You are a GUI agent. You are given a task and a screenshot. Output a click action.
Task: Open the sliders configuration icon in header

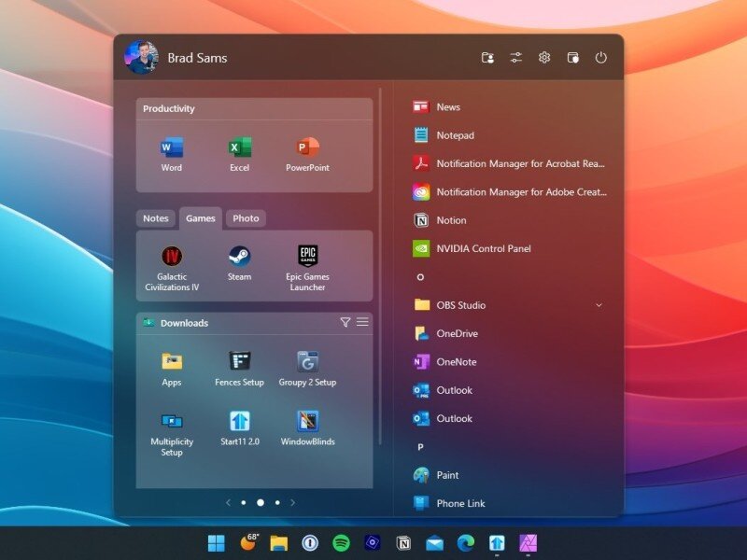(516, 58)
